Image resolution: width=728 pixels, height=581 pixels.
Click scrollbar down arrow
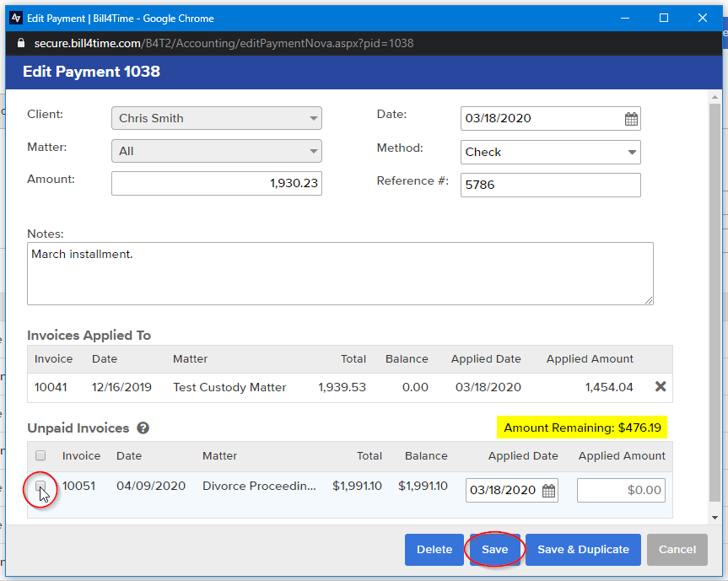pyautogui.click(x=715, y=518)
